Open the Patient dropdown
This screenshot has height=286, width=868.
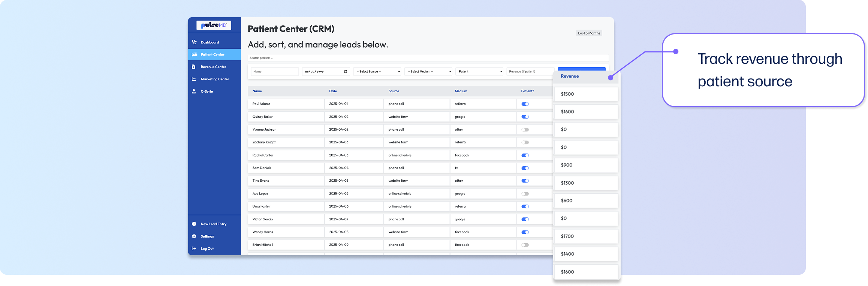479,71
